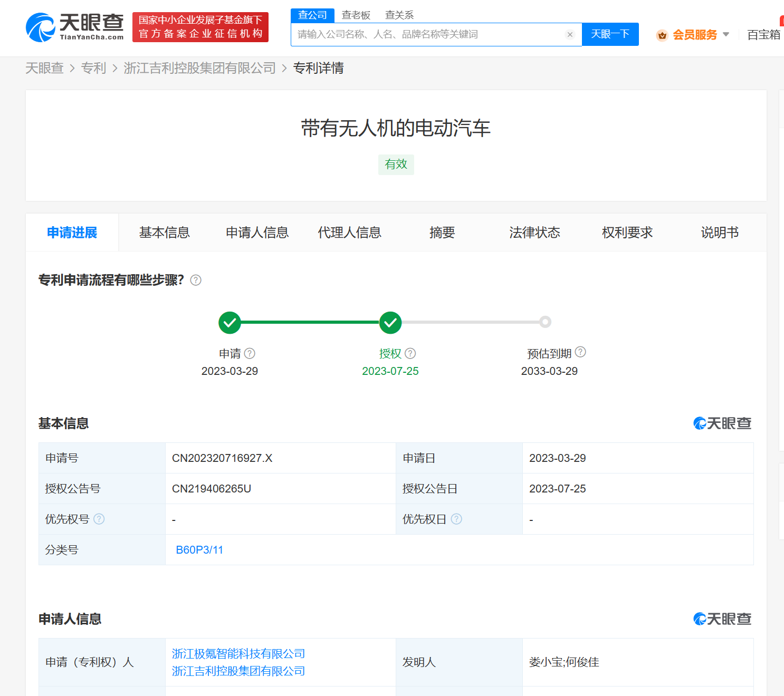Click the patent title 带有无人机的电动汽车
The image size is (784, 696).
[396, 128]
